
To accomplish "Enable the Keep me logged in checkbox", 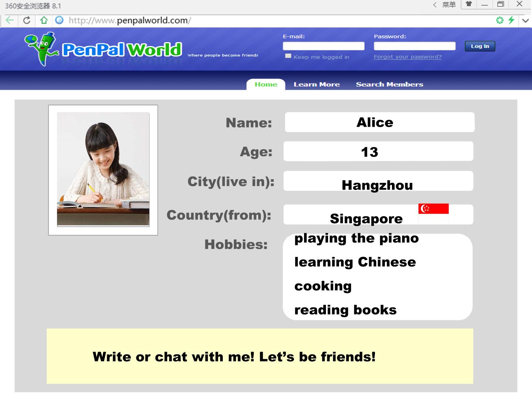I will [288, 56].
